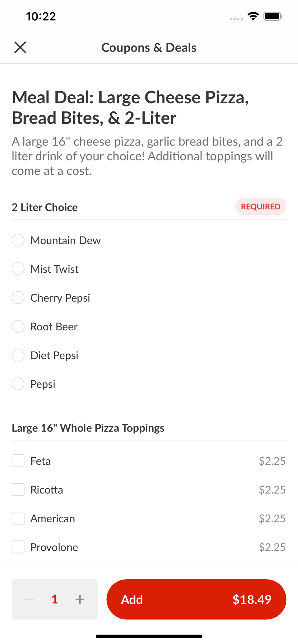The image size is (298, 644).
Task: Close the Coupons & Deals screen
Action: pyautogui.click(x=20, y=47)
